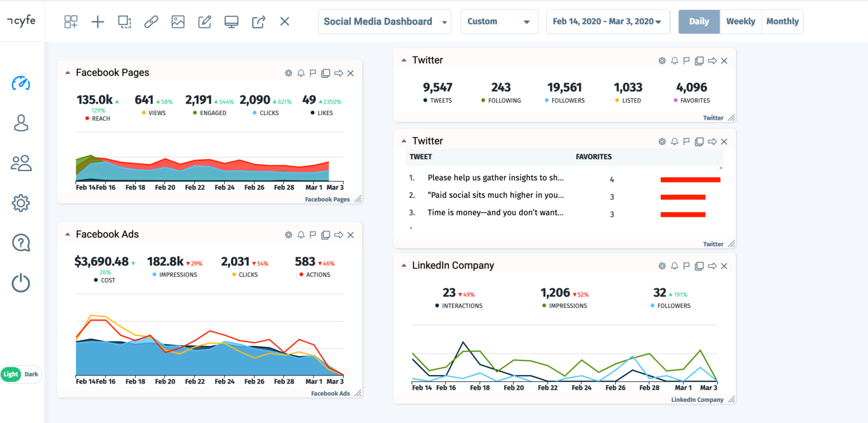Open the image/background tool in the toolbar
This screenshot has height=423, width=868.
177,21
